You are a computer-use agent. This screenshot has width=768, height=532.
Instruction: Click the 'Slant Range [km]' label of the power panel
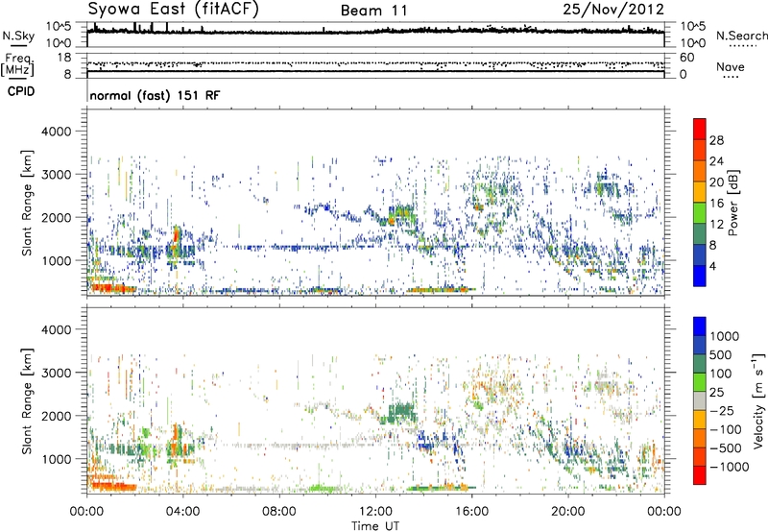point(27,203)
